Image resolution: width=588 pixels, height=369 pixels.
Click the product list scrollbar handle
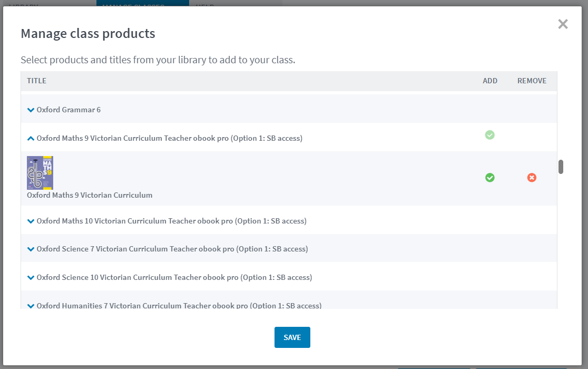561,167
